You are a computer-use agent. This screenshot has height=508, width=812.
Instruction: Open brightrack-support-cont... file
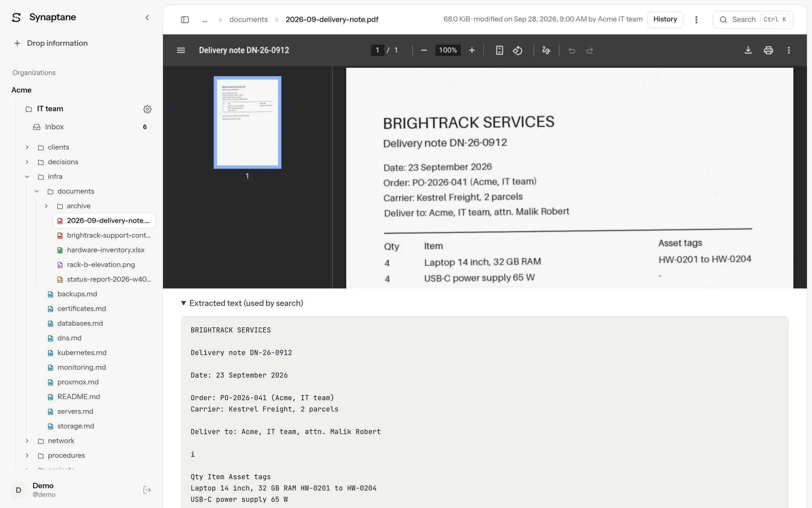pos(109,235)
